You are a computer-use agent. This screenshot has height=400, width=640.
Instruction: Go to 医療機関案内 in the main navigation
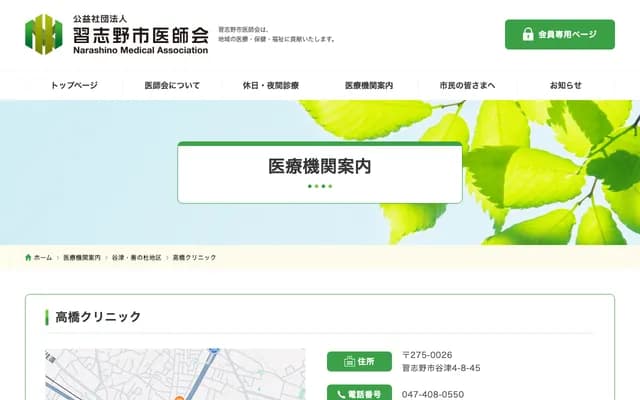point(369,86)
